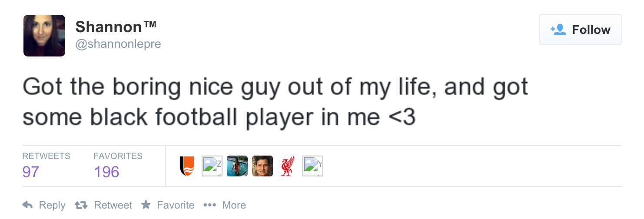Click the first broken-image avatar
This screenshot has width=644, height=219.
(x=212, y=166)
